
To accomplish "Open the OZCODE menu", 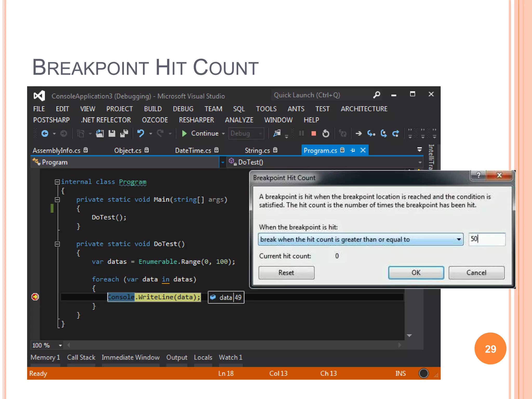I will (x=155, y=120).
